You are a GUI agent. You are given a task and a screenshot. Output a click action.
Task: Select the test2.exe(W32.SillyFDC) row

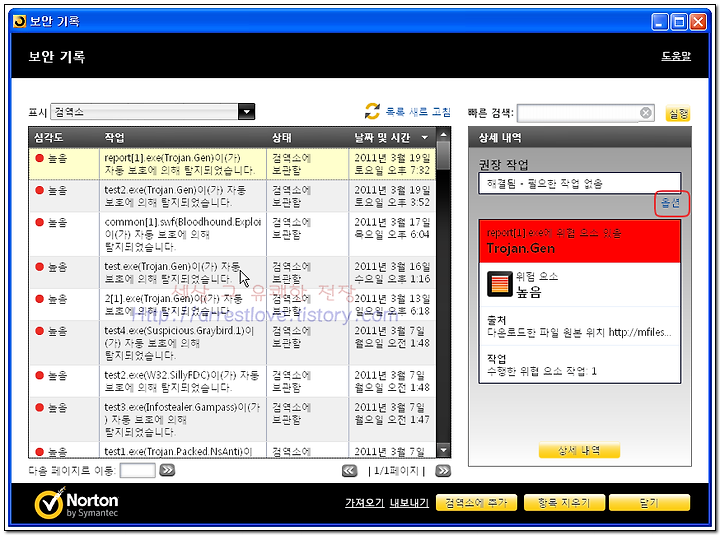[x=232, y=382]
